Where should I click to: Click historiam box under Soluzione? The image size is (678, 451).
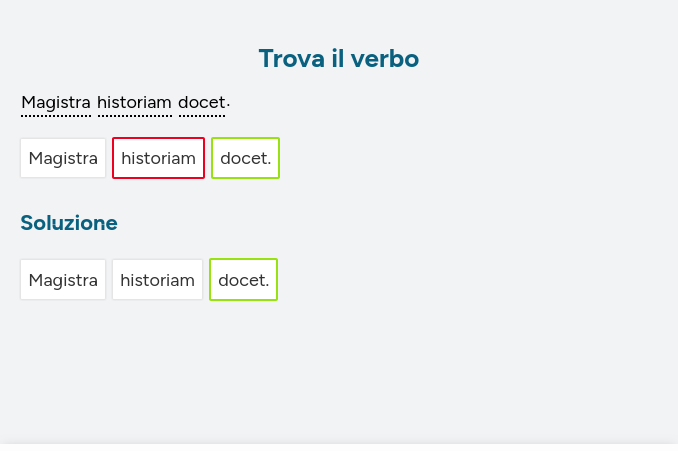pos(157,280)
